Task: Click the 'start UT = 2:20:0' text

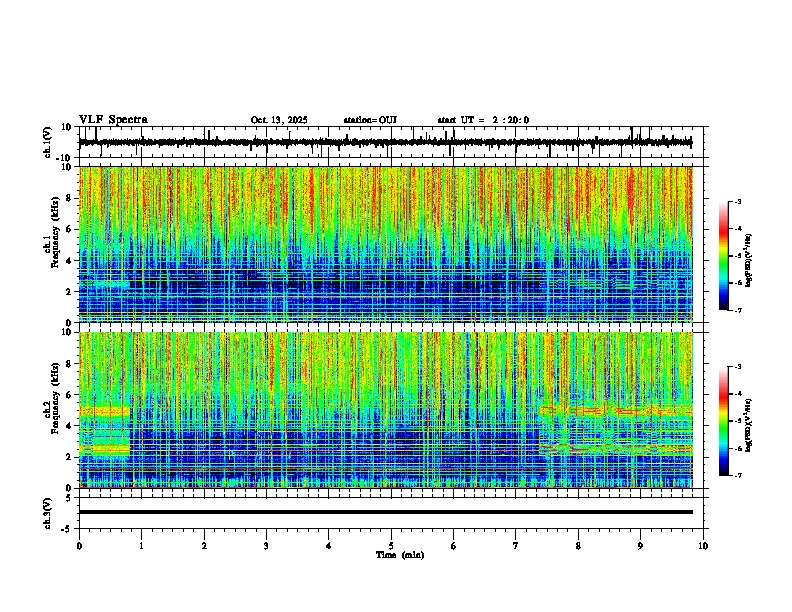Action: pyautogui.click(x=483, y=120)
